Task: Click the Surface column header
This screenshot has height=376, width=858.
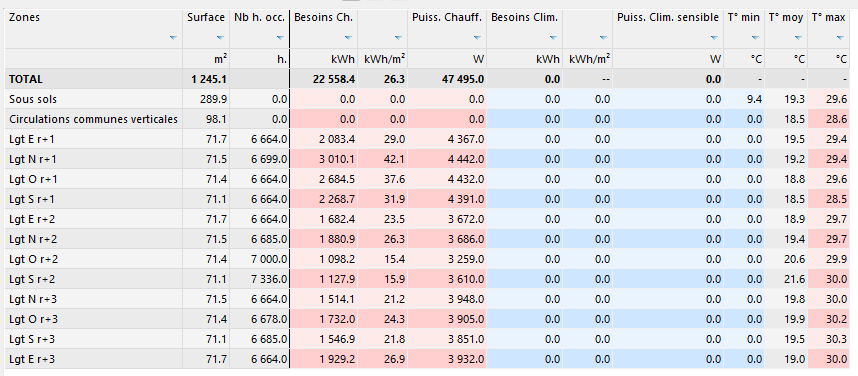Action: point(206,18)
